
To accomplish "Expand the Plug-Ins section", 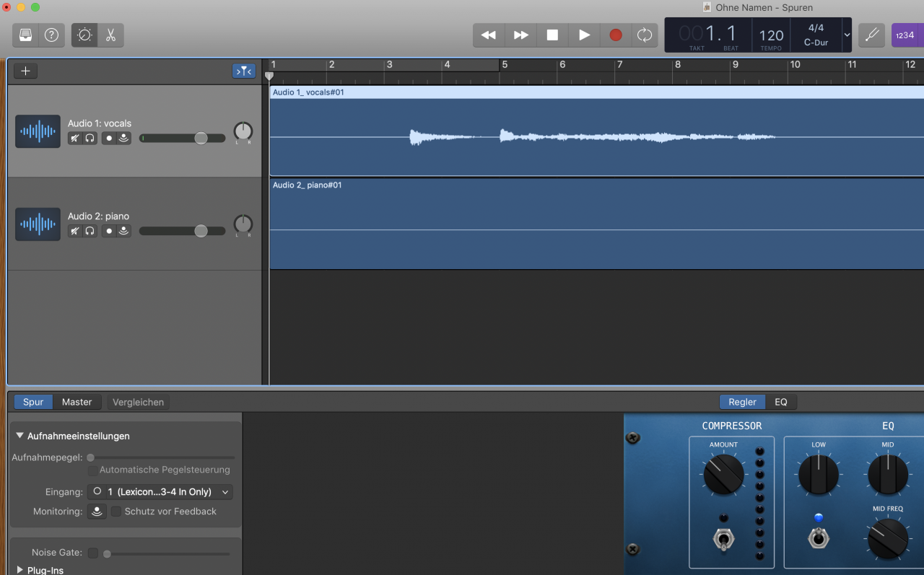I will [19, 570].
